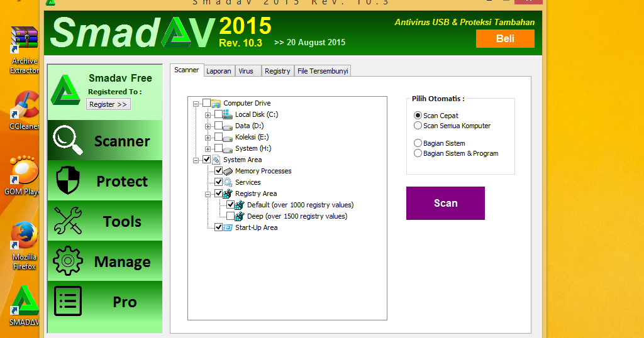The width and height of the screenshot is (644, 338).
Task: Click the gear Manage icon
Action: [x=68, y=261]
